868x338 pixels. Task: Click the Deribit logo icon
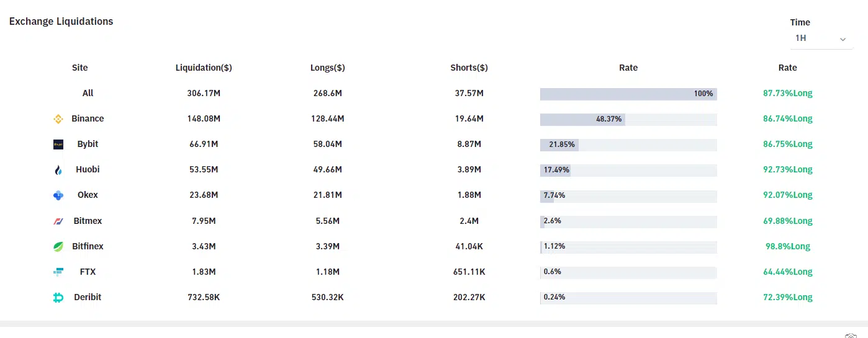(58, 298)
